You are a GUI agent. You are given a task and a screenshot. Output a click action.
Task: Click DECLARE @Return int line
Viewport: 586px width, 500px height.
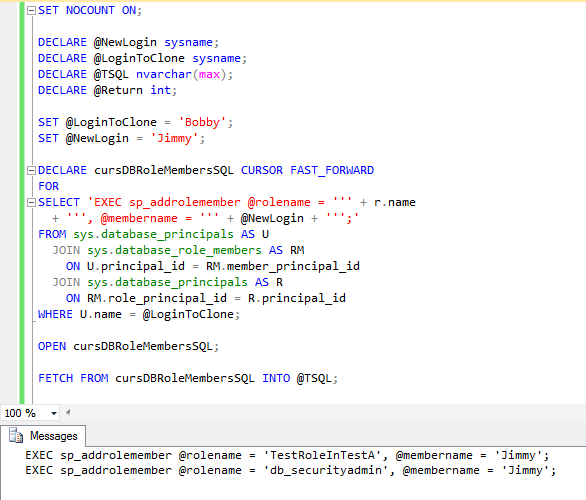point(107,90)
